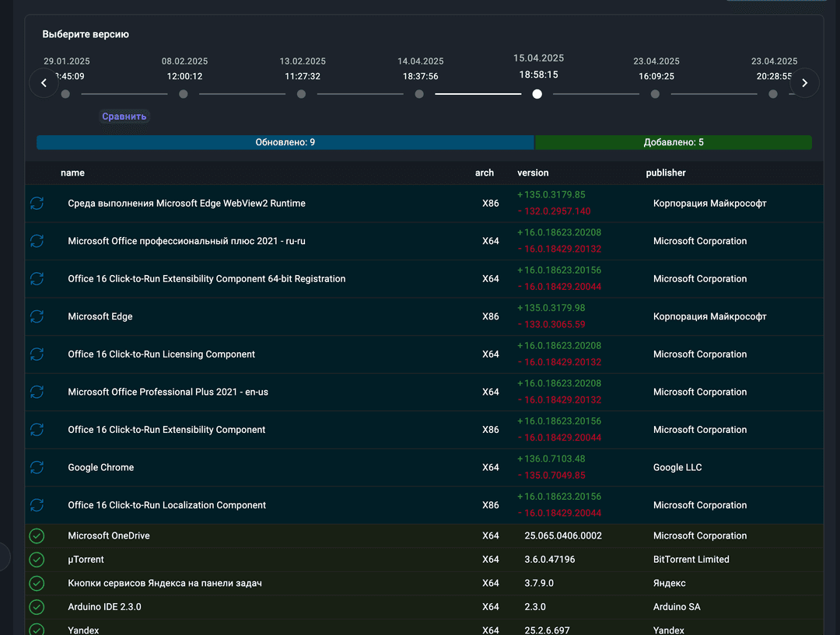This screenshot has width=840, height=635.
Task: Filter by the Обновлено: 9 bar
Action: pyautogui.click(x=285, y=142)
